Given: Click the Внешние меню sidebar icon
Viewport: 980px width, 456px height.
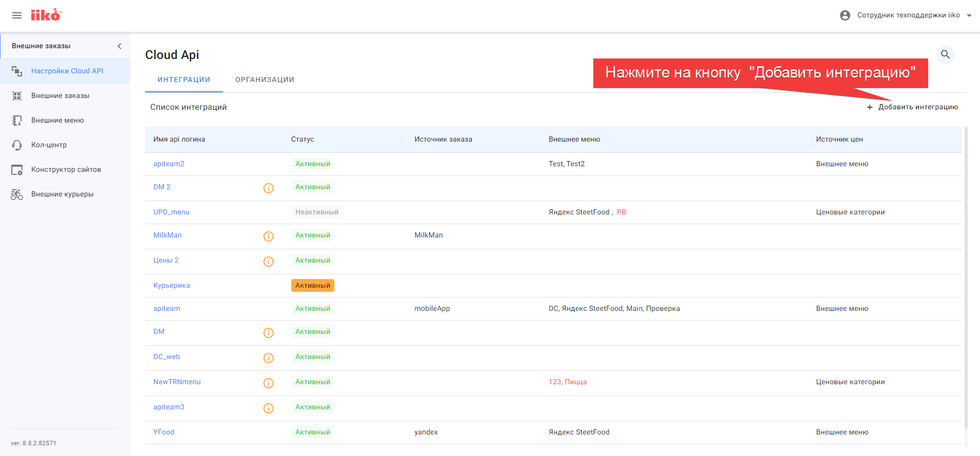Looking at the screenshot, I should pos(17,121).
